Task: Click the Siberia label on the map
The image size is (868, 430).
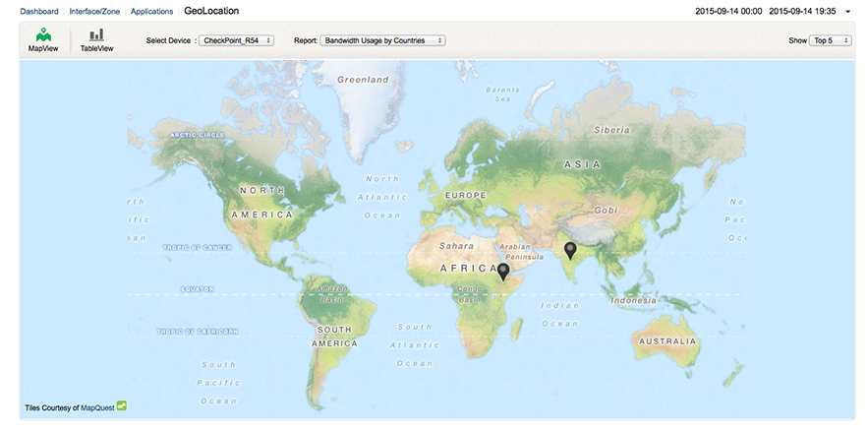Action: pos(611,130)
